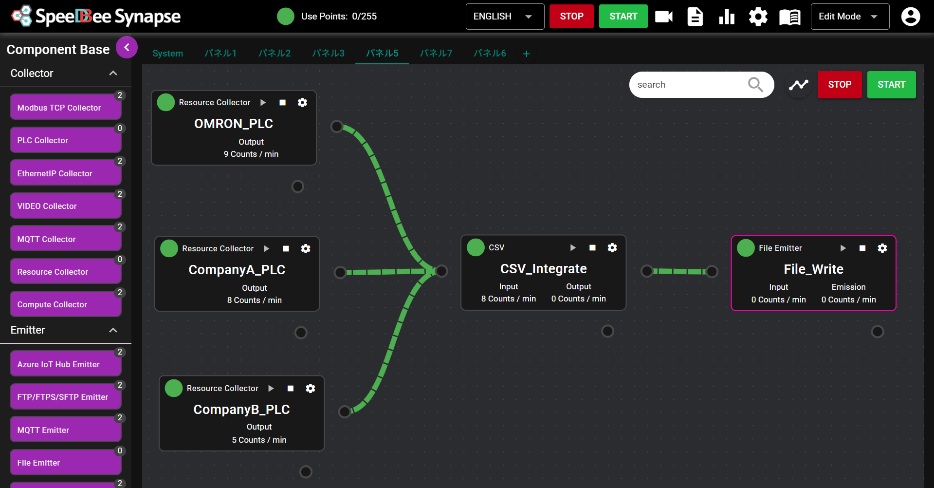Image resolution: width=934 pixels, height=488 pixels.
Task: Click the CompanyB_PLC status indicator green circle
Action: click(174, 388)
